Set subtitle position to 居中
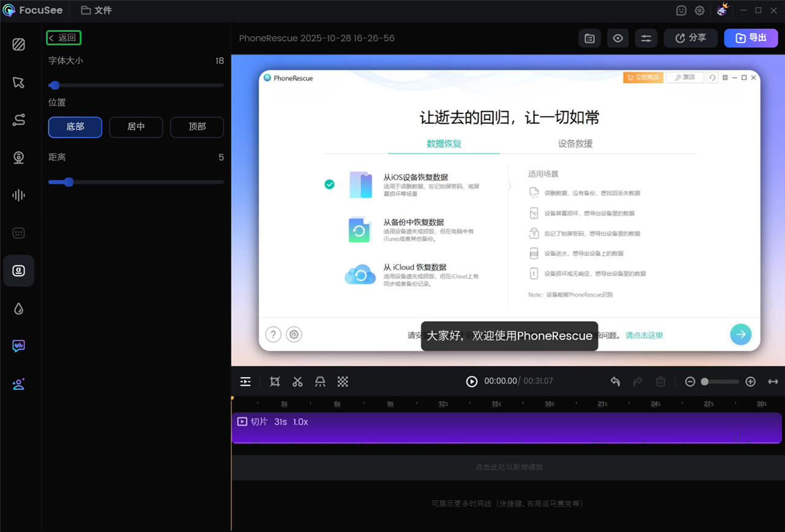 tap(136, 127)
